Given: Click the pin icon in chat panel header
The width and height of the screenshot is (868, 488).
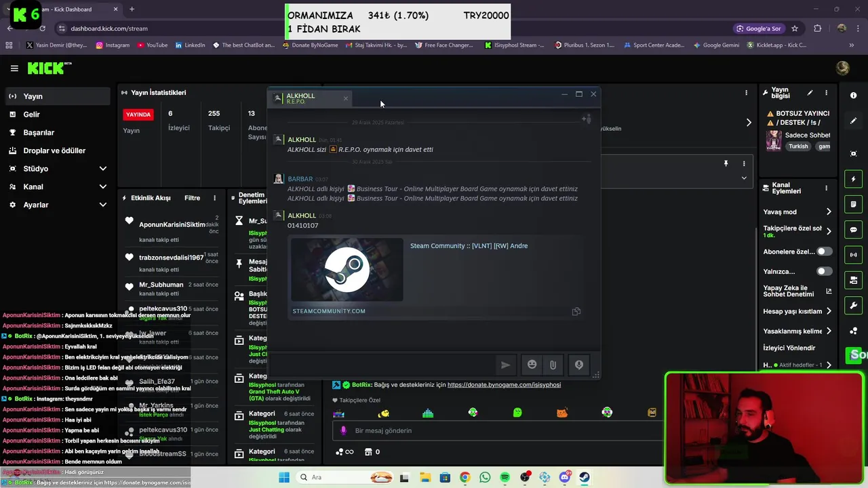Looking at the screenshot, I should click(x=726, y=163).
